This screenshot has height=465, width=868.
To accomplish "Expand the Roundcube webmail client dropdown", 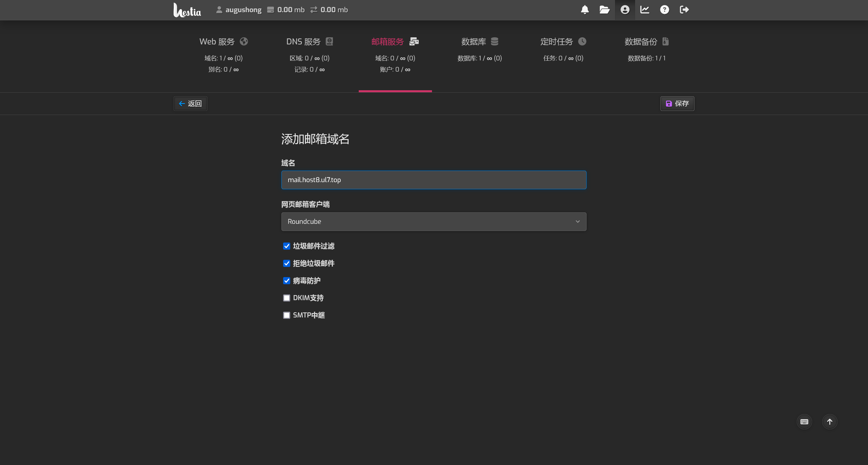I will 434,221.
